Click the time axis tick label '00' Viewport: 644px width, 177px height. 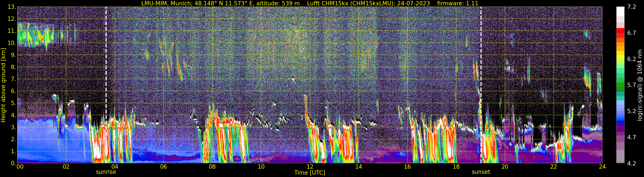click(20, 167)
